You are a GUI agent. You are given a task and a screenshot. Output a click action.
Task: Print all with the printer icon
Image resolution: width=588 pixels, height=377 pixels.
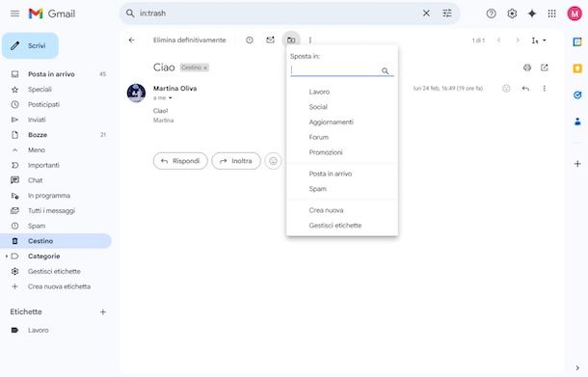[527, 67]
